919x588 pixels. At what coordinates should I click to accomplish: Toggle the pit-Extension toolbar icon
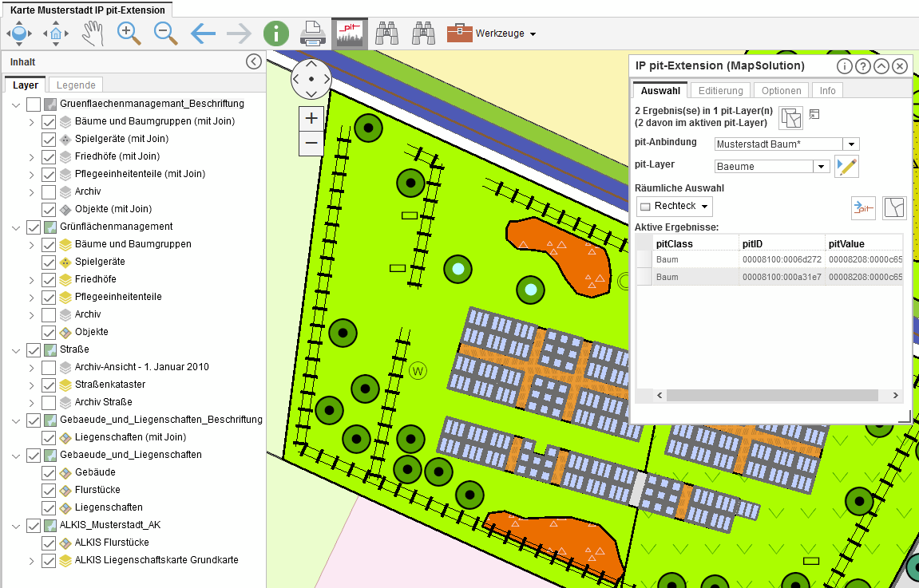coord(350,34)
